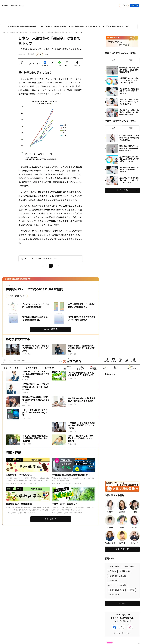
Task: Open the ダイバーシティ navigation menu
Action: (49, 368)
